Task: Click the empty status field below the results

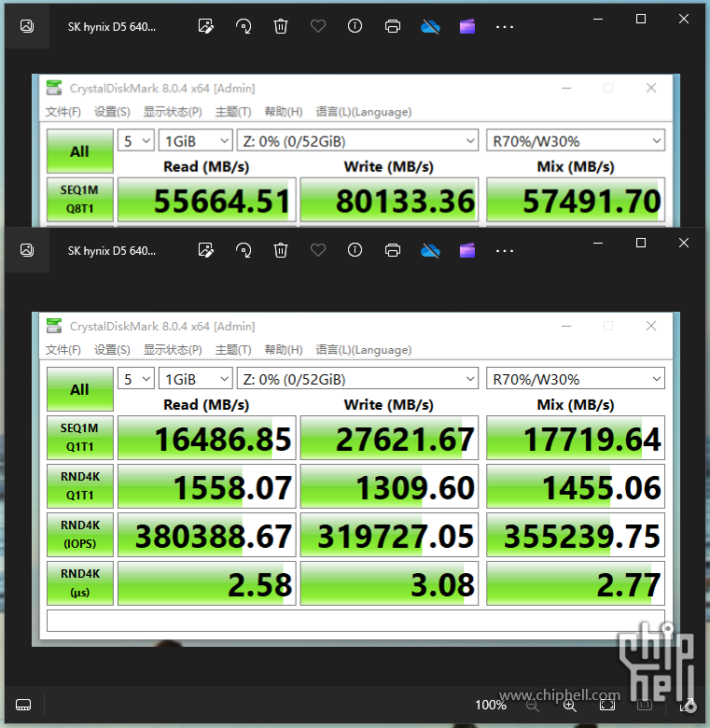Action: [355, 621]
